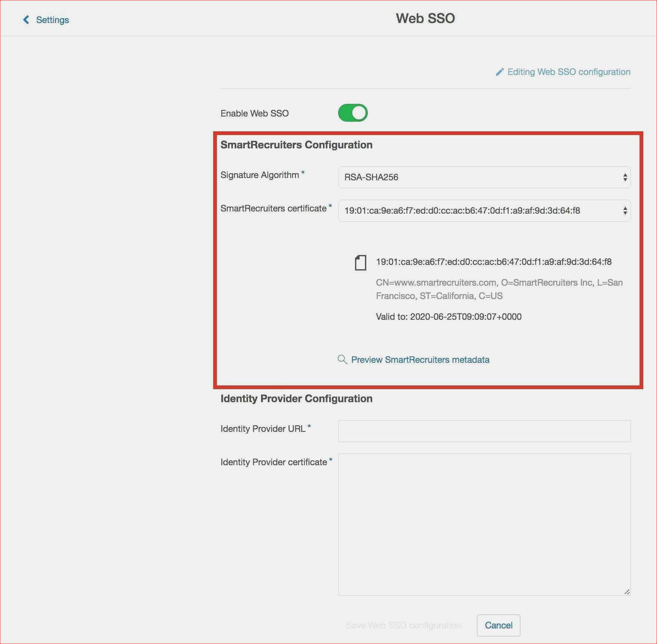The image size is (657, 644).
Task: Open the SmartRecruiters certificate dropdown
Action: tap(478, 211)
